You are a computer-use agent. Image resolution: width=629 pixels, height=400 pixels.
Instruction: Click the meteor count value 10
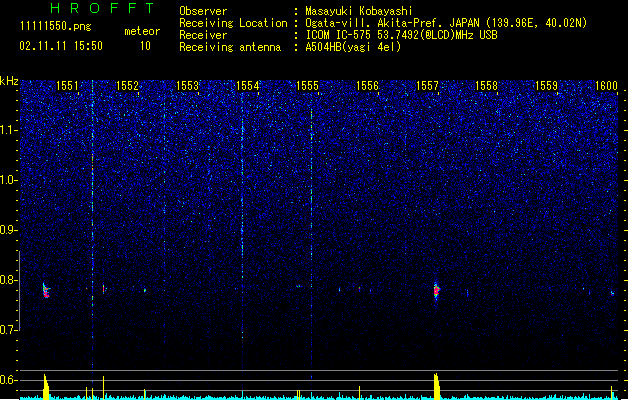click(145, 46)
